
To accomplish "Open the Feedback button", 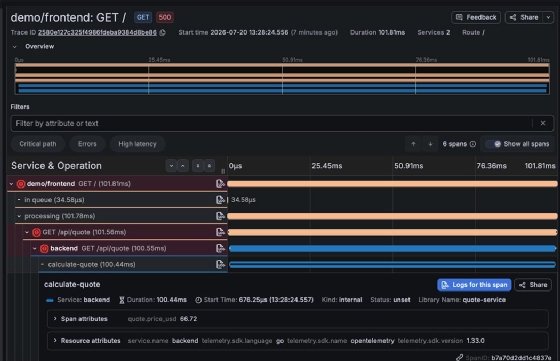I will click(476, 17).
